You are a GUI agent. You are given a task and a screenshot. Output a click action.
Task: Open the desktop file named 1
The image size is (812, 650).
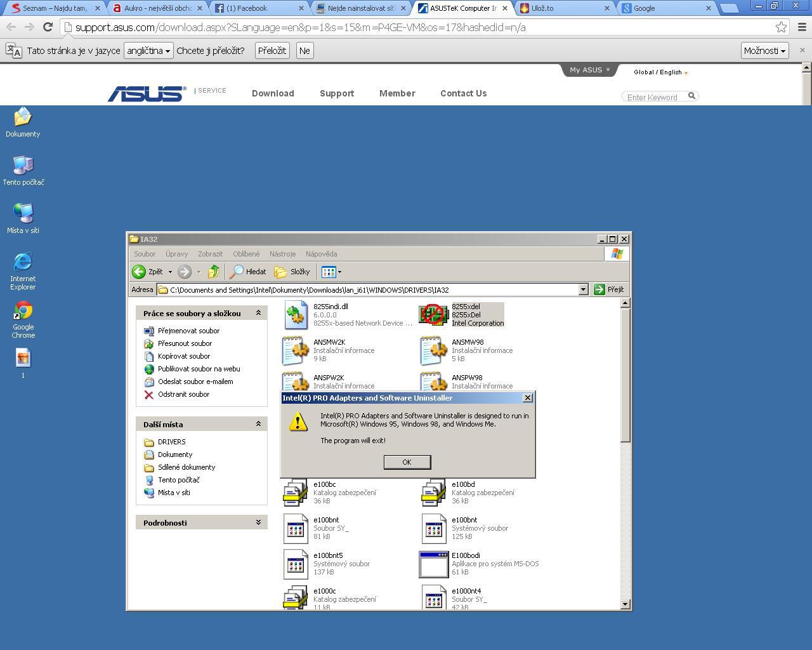pos(23,364)
